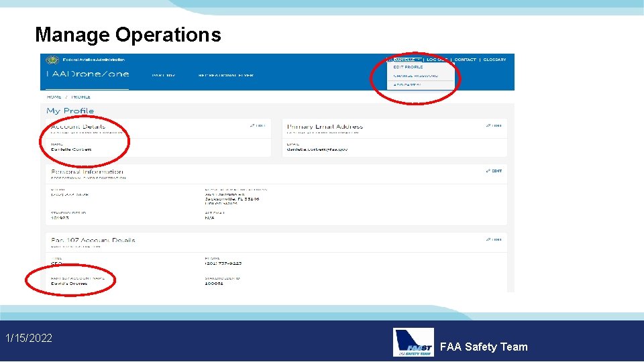Open the Part 107 navigation tab
This screenshot has height=362, width=644.
[x=164, y=76]
